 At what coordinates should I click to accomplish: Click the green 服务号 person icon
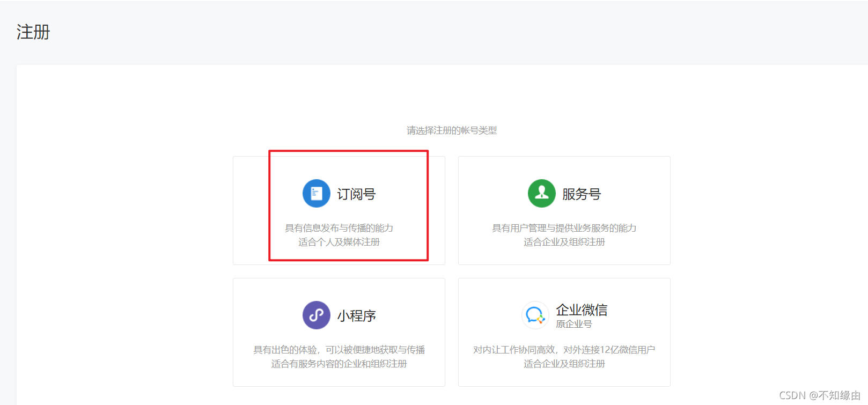coord(542,193)
